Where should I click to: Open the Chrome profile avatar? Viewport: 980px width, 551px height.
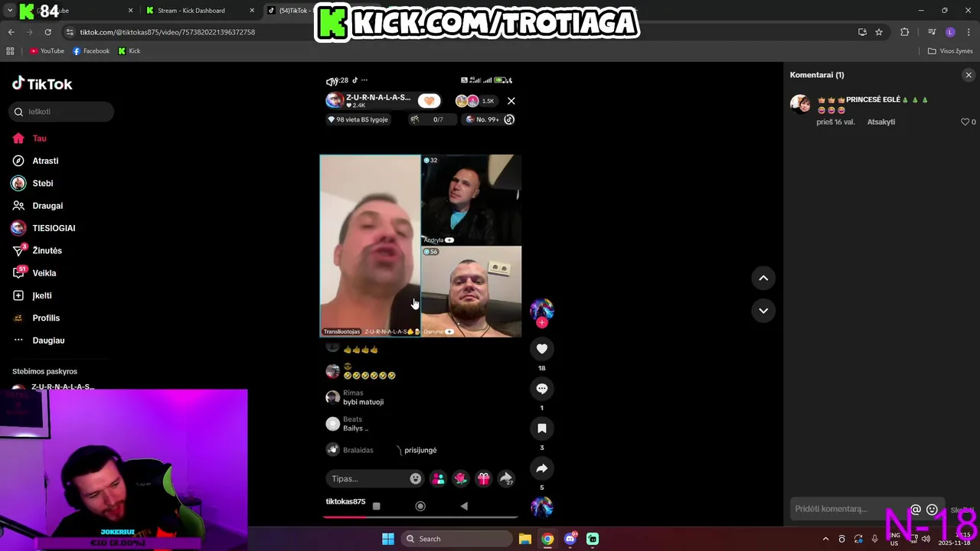[950, 32]
